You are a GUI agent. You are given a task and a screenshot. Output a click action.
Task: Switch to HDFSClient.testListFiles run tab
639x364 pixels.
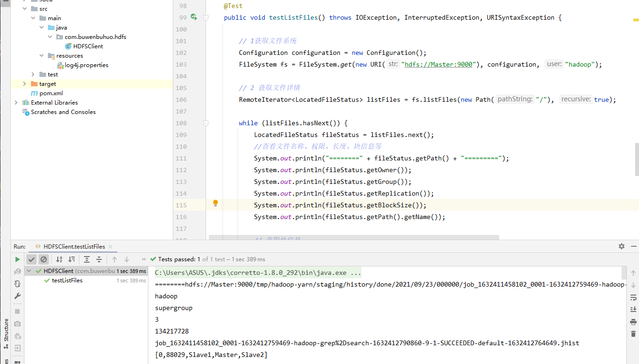pos(74,246)
